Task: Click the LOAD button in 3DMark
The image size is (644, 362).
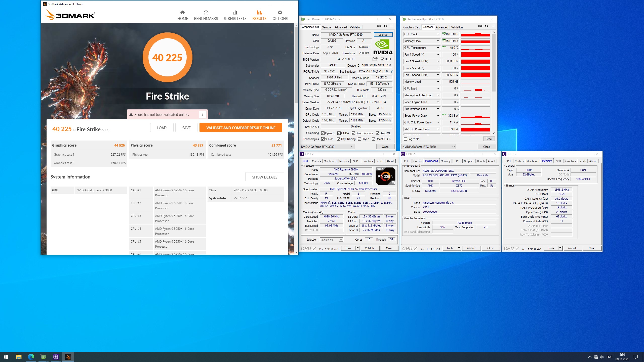Action: pos(162,128)
